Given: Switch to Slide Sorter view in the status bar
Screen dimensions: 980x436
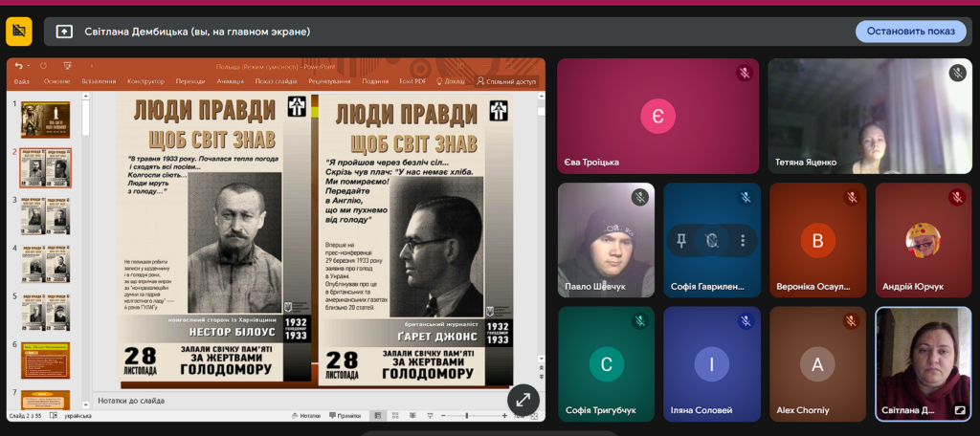Looking at the screenshot, I should [x=396, y=416].
